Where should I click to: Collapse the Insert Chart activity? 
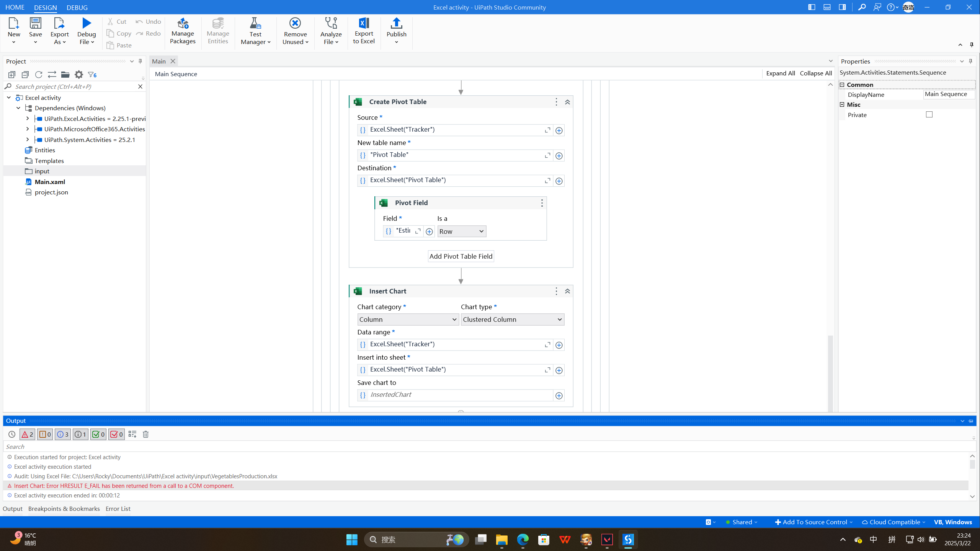567,292
